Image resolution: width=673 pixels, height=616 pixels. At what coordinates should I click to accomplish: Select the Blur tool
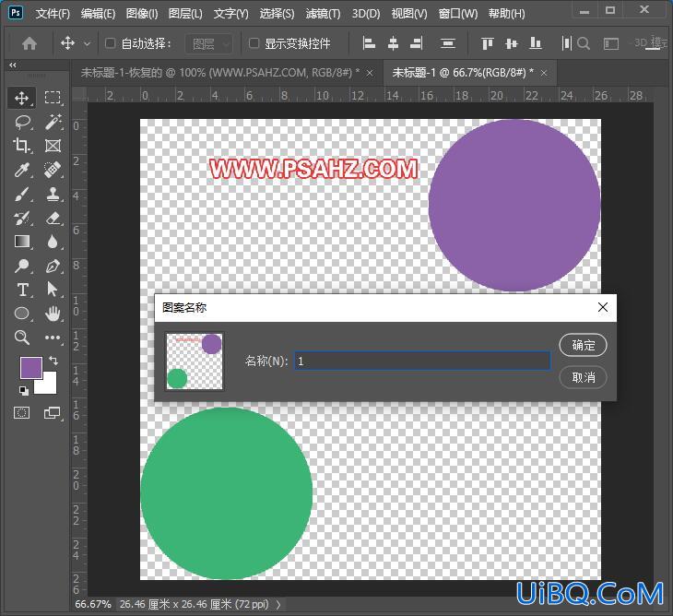(53, 242)
